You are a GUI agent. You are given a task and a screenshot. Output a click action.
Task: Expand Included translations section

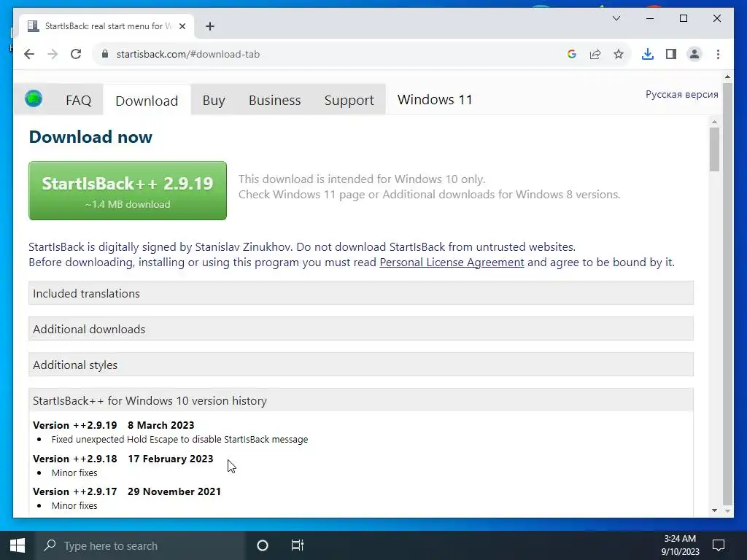pos(361,293)
